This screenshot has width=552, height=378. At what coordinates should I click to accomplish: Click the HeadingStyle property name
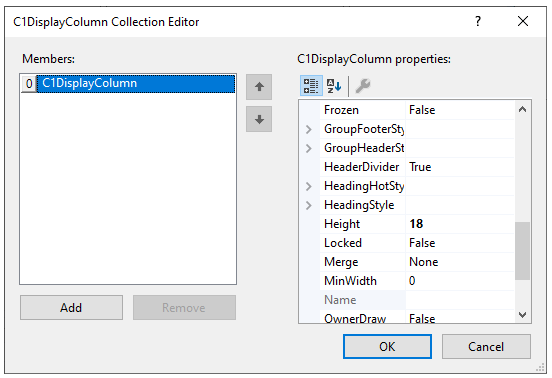359,205
